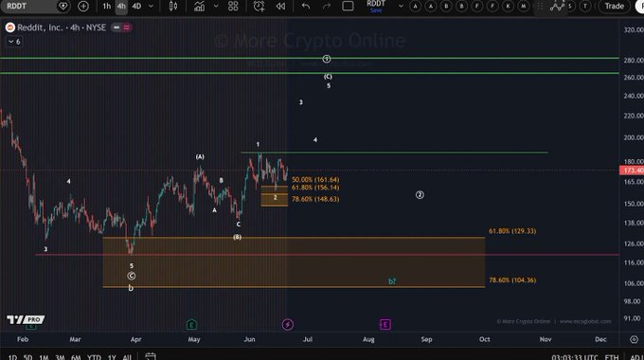Undo the last chart action
Image resolution: width=644 pixels, height=360 pixels.
306,7
